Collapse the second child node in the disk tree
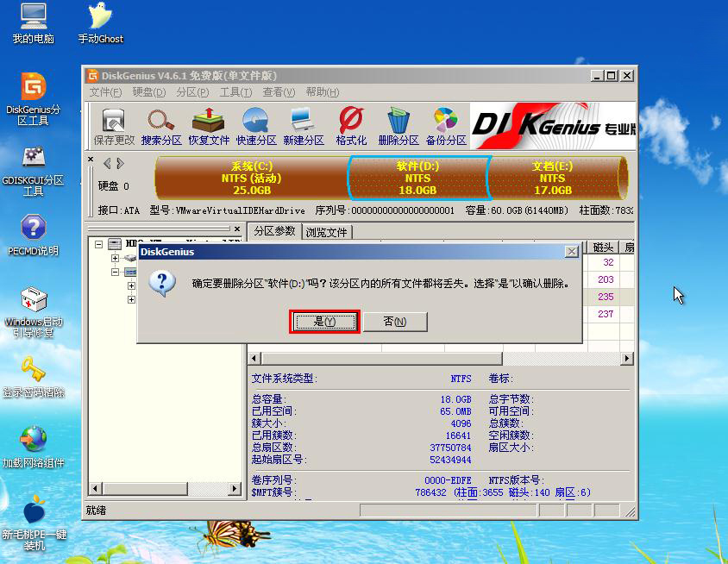Viewport: 728px width, 564px height. point(115,272)
